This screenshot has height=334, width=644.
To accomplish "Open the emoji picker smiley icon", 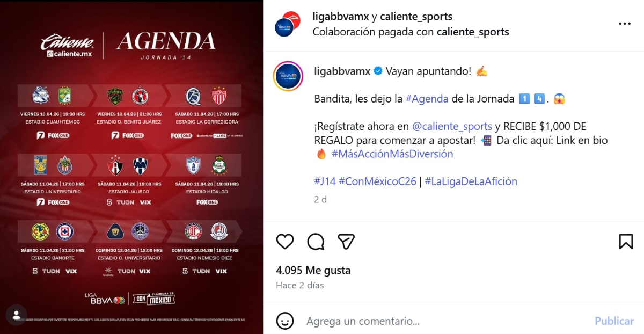I will (x=285, y=321).
